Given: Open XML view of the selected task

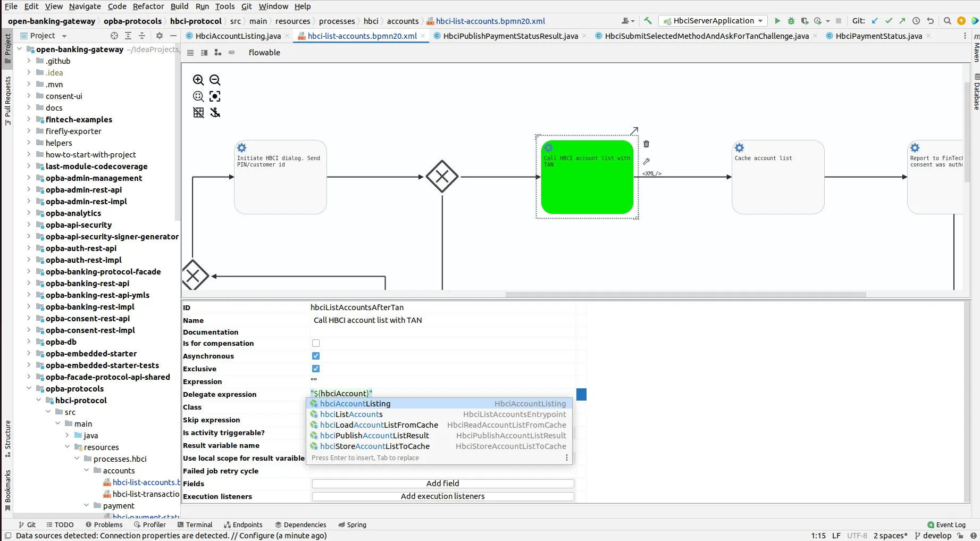Looking at the screenshot, I should pos(652,173).
